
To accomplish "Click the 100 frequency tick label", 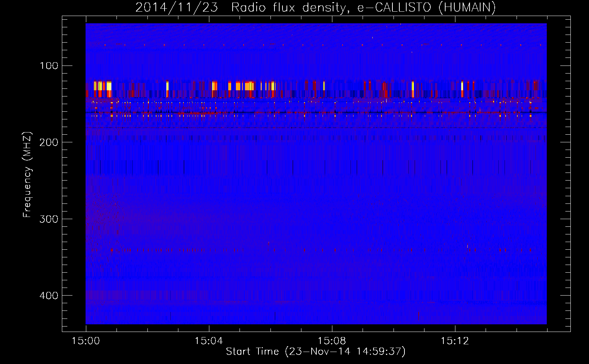I will point(49,66).
